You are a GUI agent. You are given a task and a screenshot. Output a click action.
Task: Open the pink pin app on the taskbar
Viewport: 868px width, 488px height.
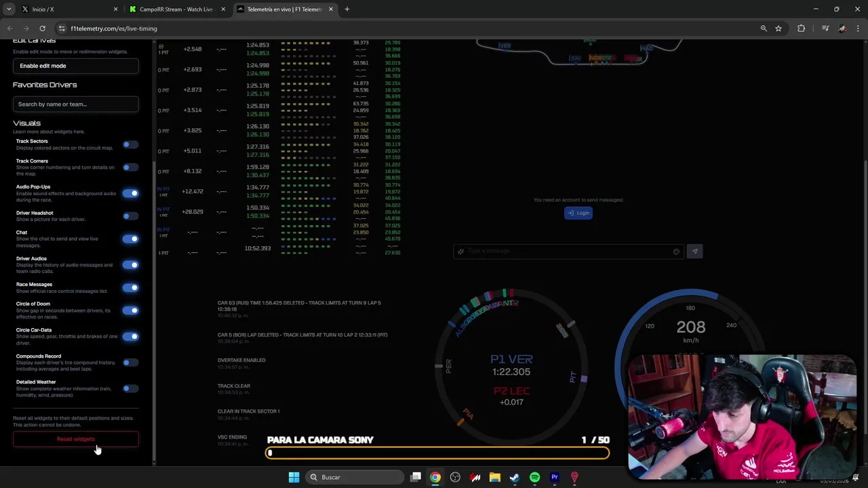tap(574, 477)
